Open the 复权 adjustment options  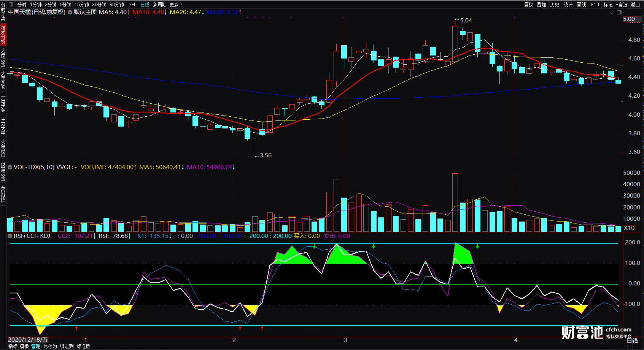pos(528,5)
